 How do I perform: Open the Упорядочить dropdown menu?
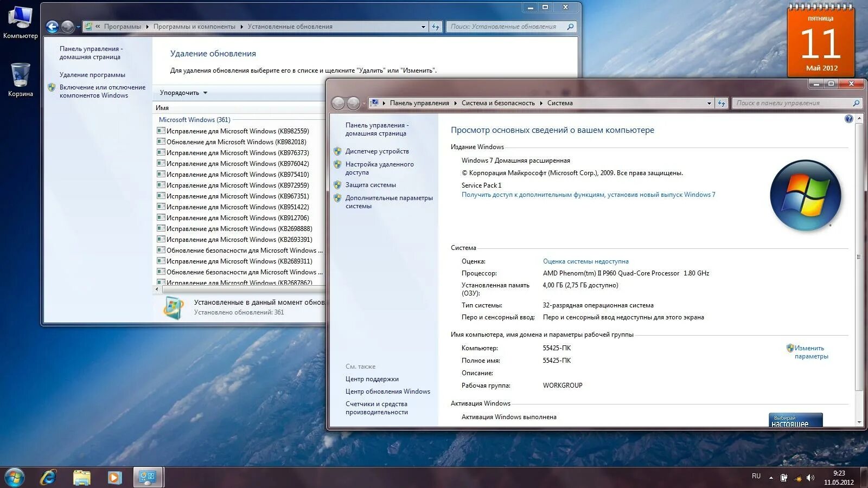[183, 93]
